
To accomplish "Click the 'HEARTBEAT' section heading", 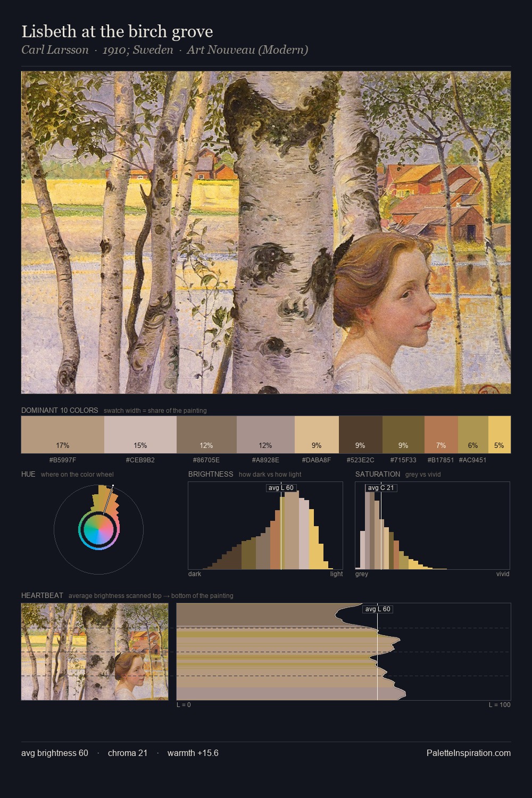I will [x=42, y=595].
